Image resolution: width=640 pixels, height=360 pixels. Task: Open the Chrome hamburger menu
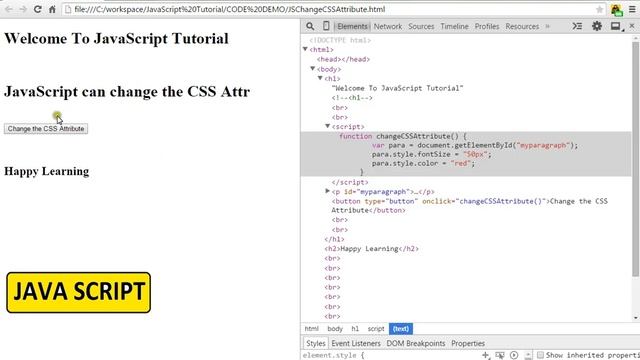coord(632,9)
